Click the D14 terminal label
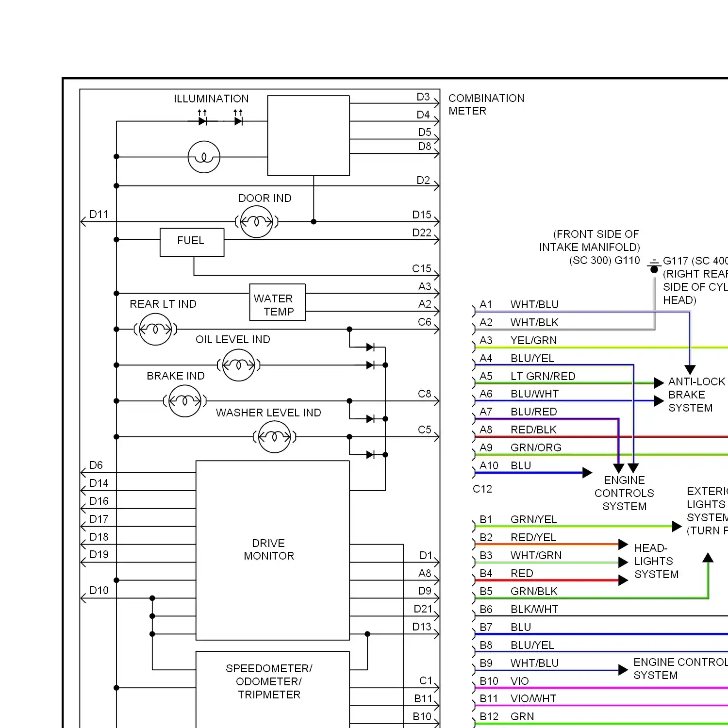 tap(99, 483)
